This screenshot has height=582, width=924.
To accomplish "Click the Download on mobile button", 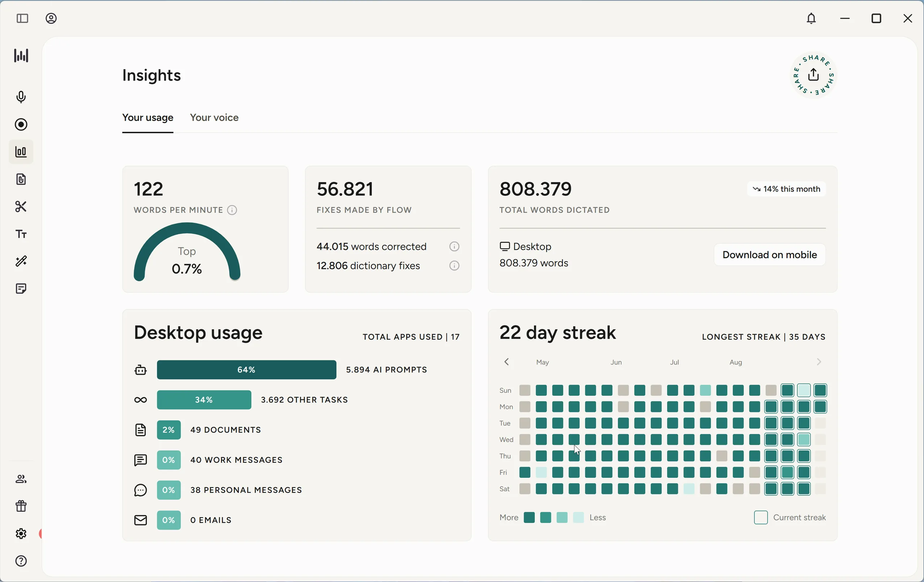I will coord(770,255).
